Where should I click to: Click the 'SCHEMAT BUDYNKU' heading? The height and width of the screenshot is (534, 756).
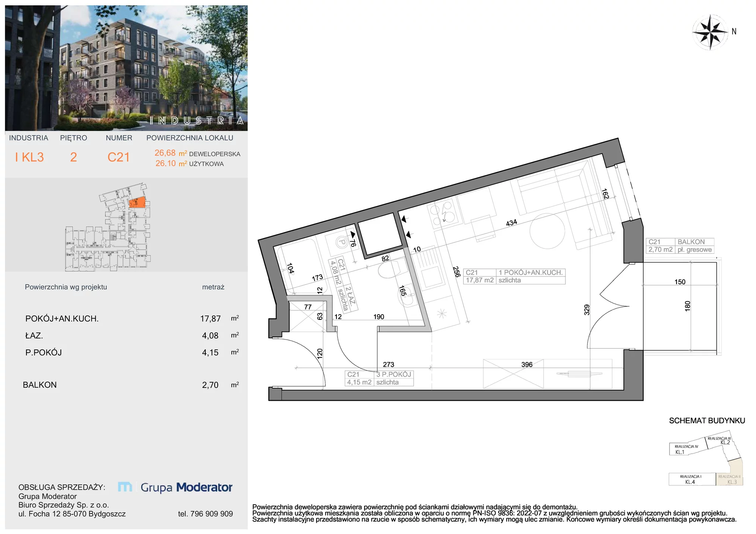pos(707,421)
